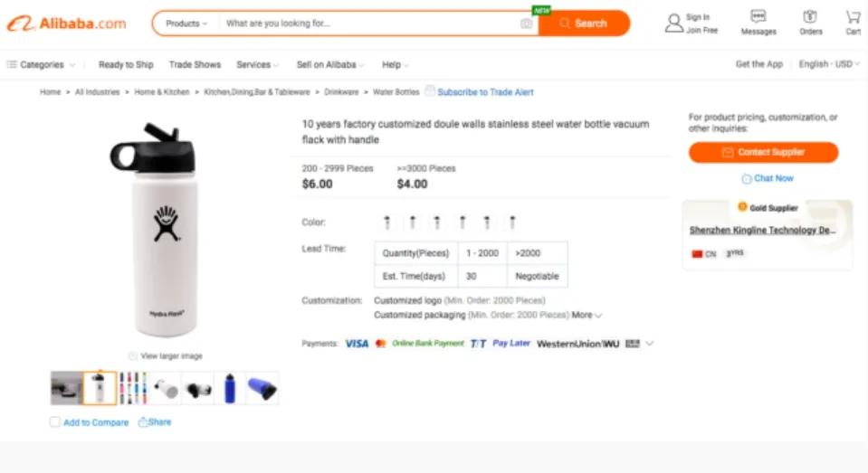Image resolution: width=868 pixels, height=473 pixels.
Task: Open the Categories menu
Action: (x=42, y=65)
